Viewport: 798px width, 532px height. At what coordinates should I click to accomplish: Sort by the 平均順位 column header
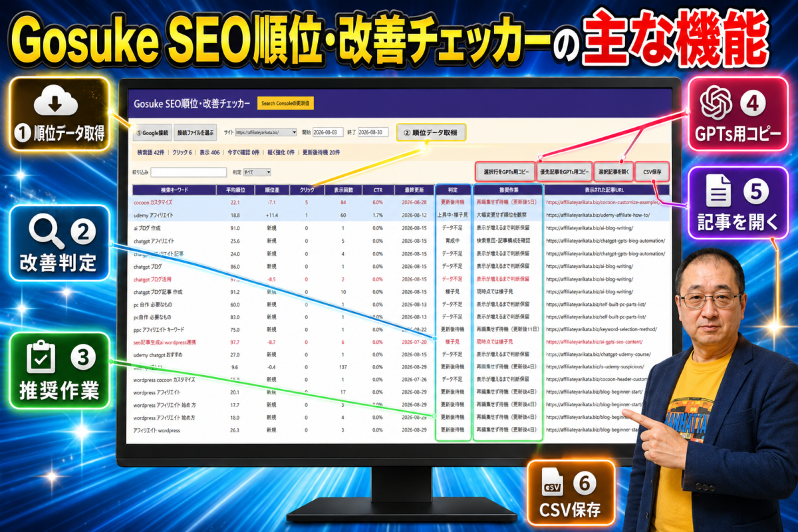point(235,190)
